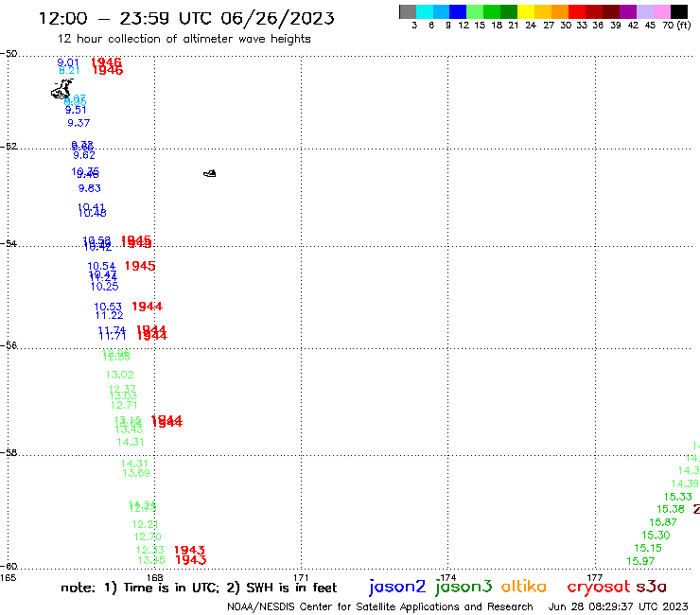700x615 pixels.
Task: Select the lavender legend swatch above 45
Action: click(644, 11)
